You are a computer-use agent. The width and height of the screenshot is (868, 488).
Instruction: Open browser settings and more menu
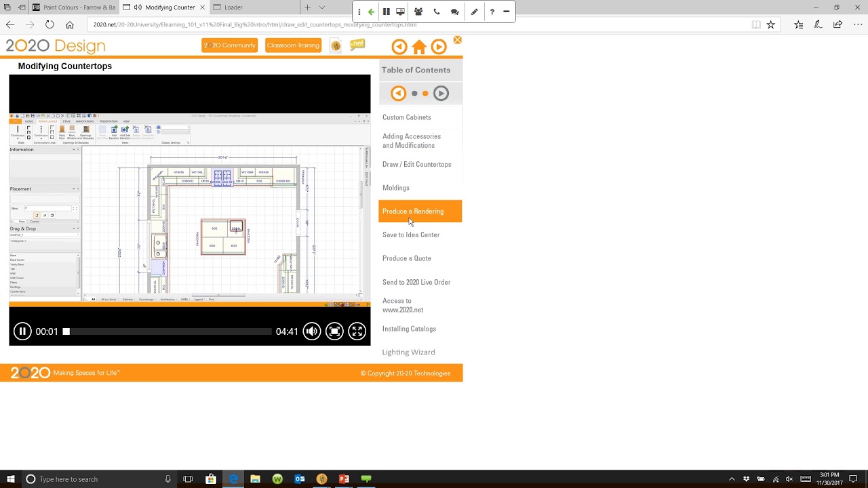(x=857, y=24)
